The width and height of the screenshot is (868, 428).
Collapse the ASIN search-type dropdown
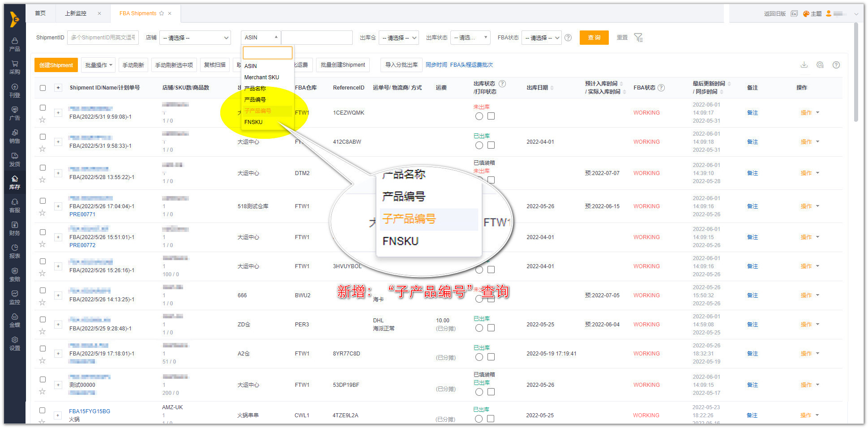click(x=261, y=38)
